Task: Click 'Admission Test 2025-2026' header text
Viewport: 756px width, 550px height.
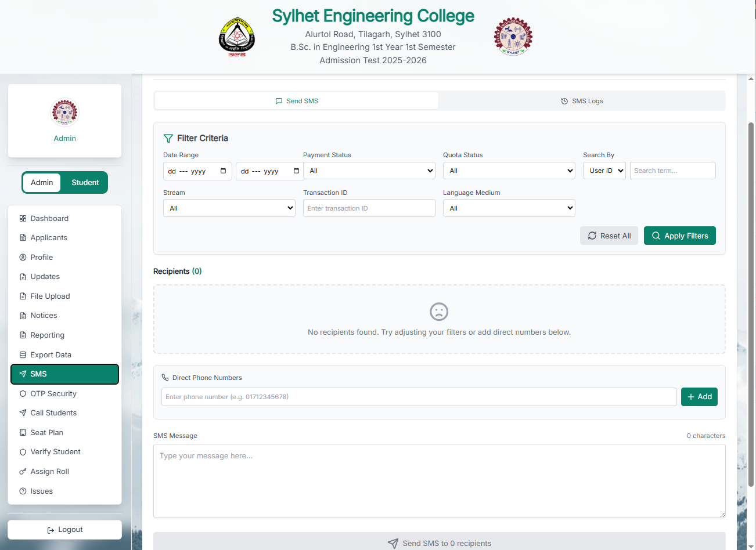Action: (x=373, y=60)
